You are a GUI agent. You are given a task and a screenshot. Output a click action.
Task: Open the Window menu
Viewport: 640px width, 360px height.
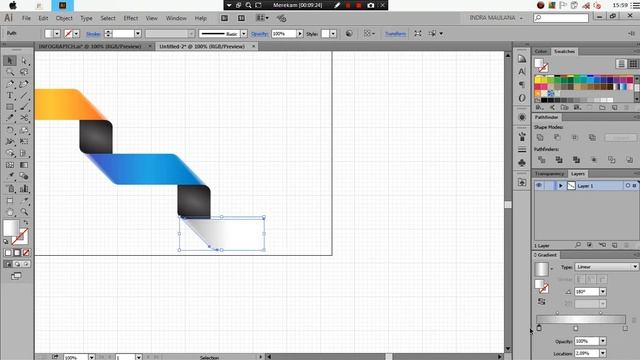tap(176, 18)
